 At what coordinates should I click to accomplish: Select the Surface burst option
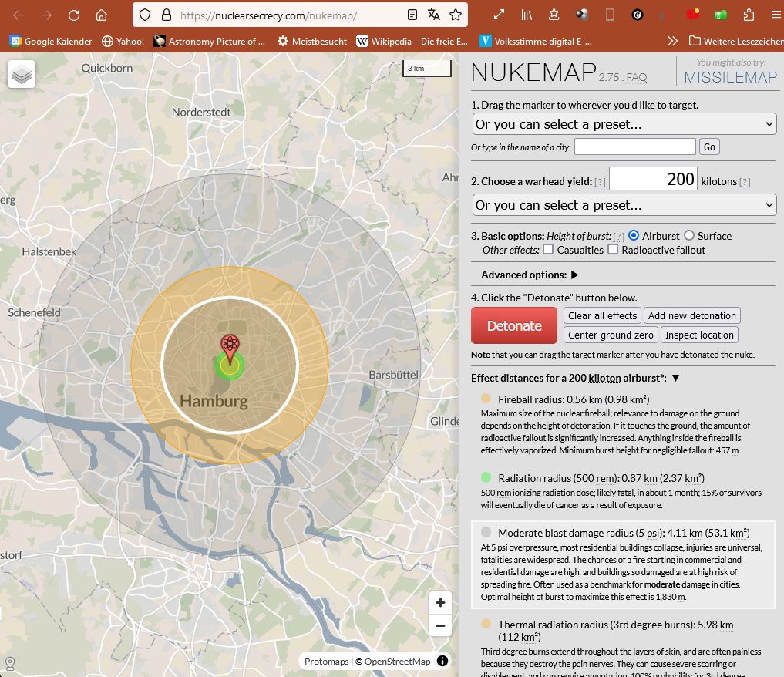click(x=689, y=235)
